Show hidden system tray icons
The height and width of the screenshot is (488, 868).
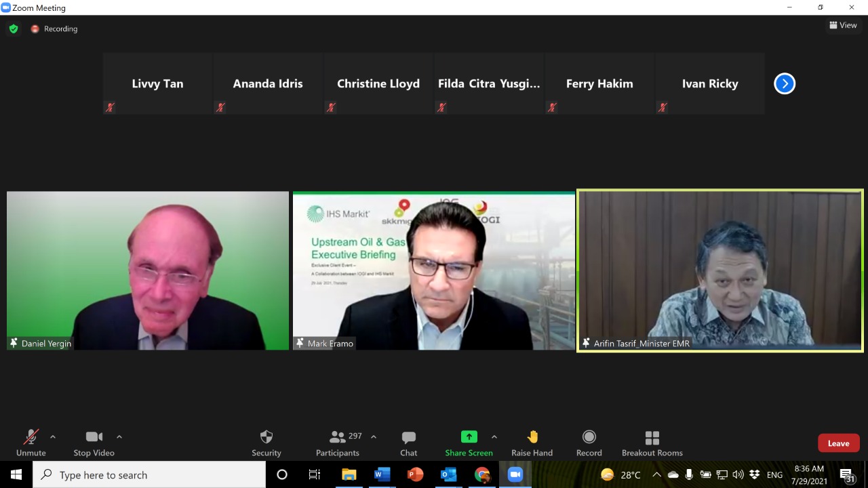click(x=656, y=474)
